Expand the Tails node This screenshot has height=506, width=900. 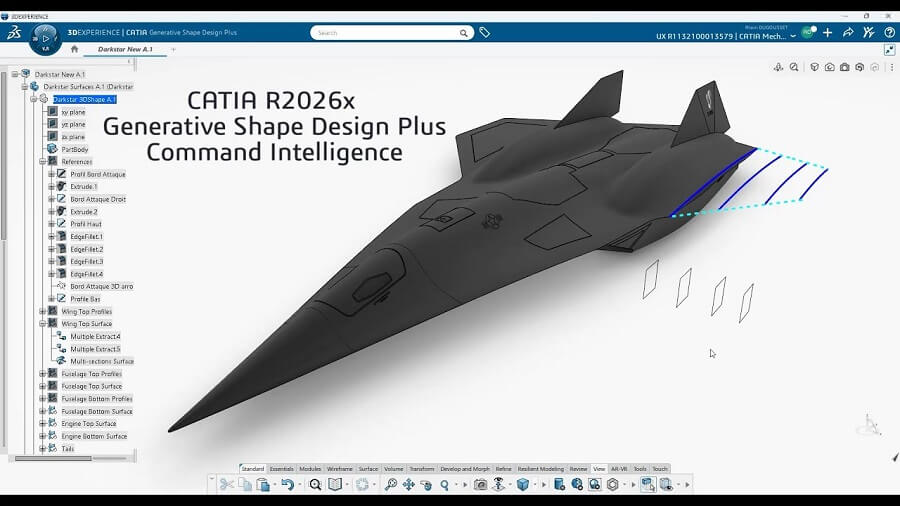42,449
